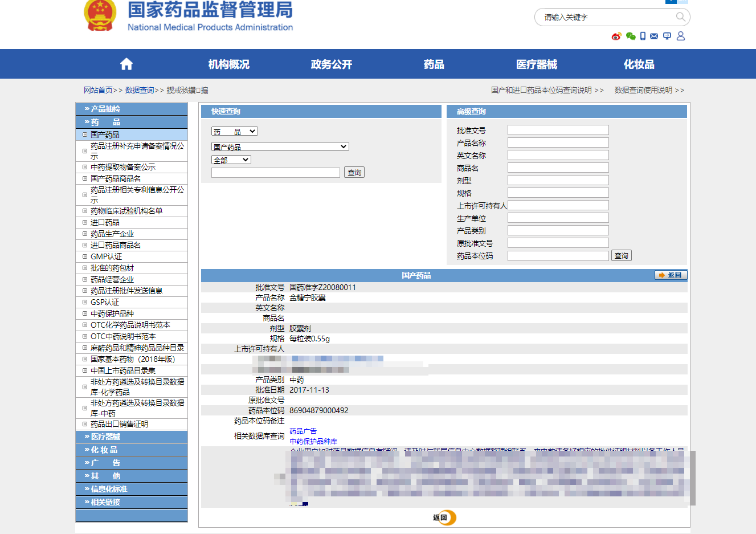
Task: Click the WeChat icon near the search box
Action: pos(630,36)
